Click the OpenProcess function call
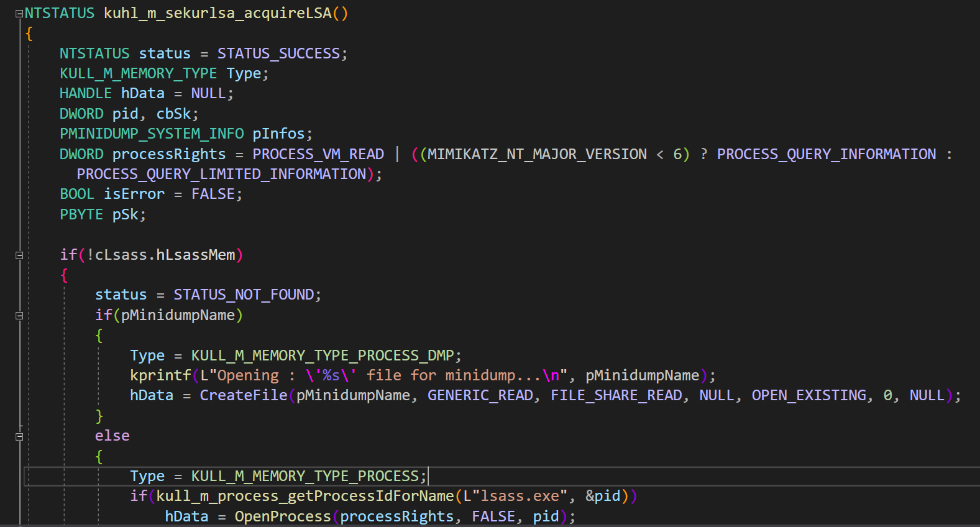 283,516
